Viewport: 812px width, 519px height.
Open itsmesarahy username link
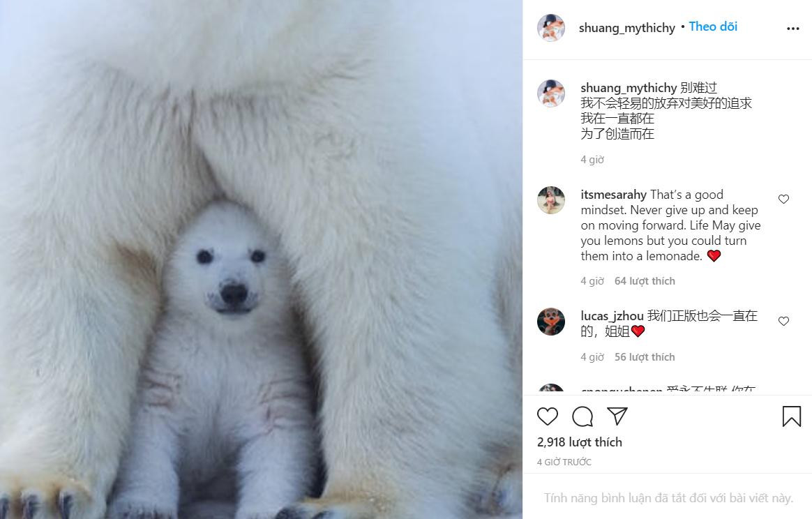tap(613, 195)
